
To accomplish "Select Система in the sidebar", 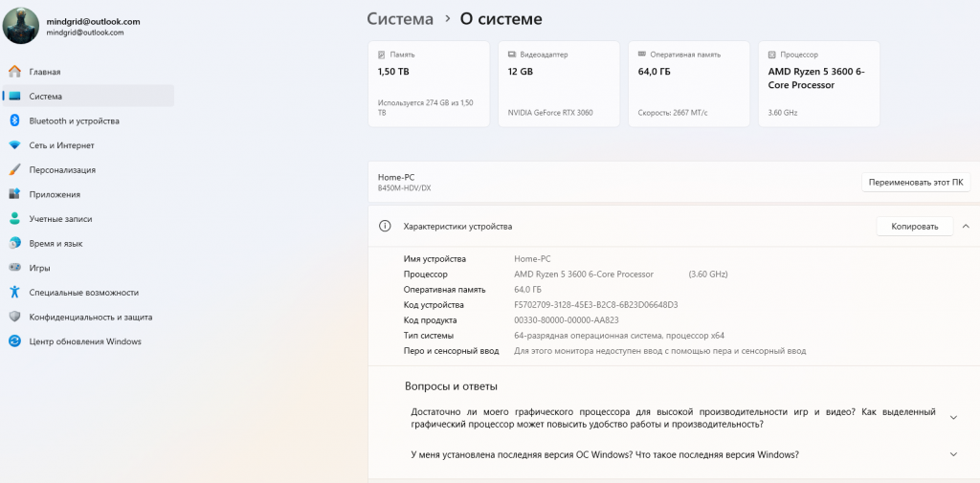I will click(x=46, y=96).
